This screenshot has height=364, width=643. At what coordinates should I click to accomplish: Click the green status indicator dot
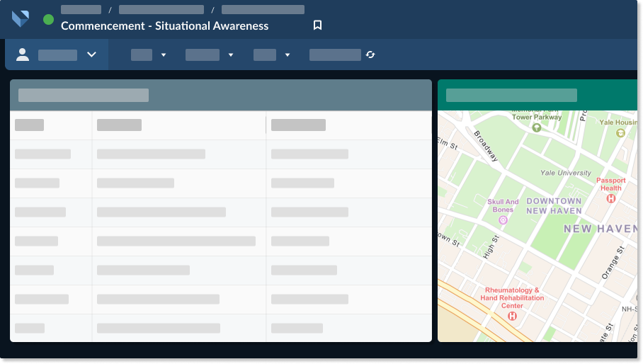[48, 19]
